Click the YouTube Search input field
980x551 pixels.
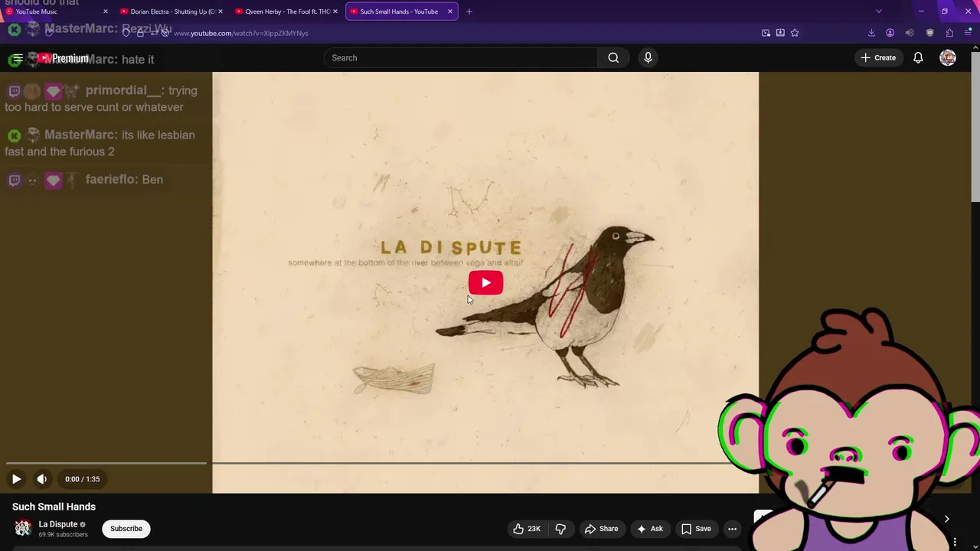click(461, 57)
